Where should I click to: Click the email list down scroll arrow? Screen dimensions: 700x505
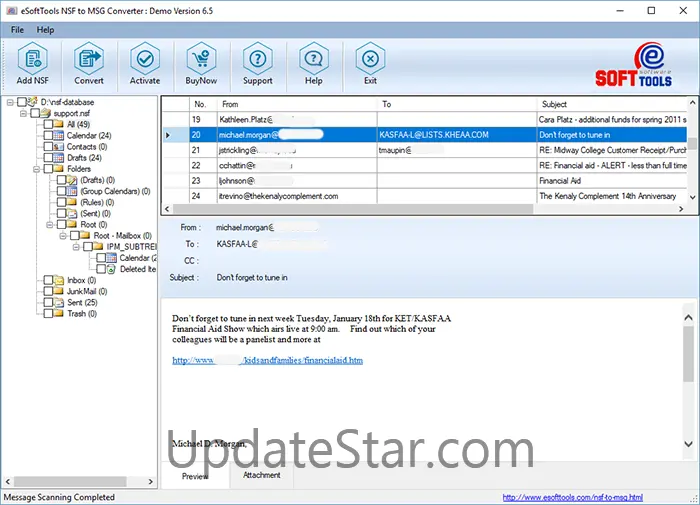coord(692,197)
